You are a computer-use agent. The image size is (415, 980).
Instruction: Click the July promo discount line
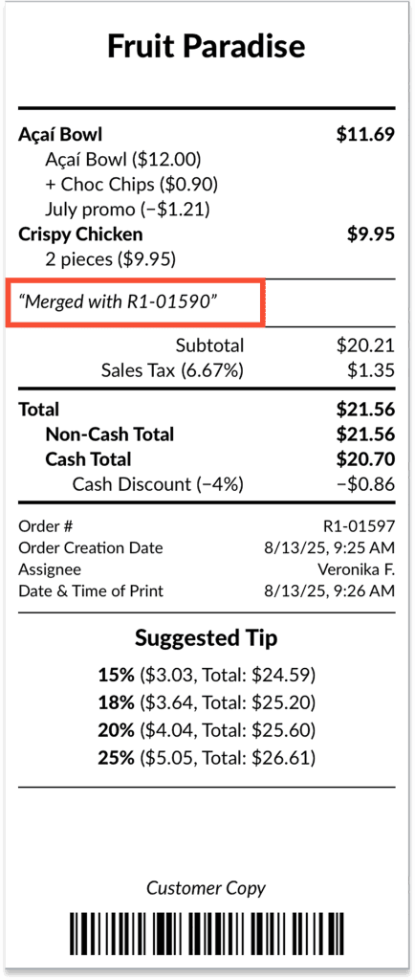tap(127, 209)
